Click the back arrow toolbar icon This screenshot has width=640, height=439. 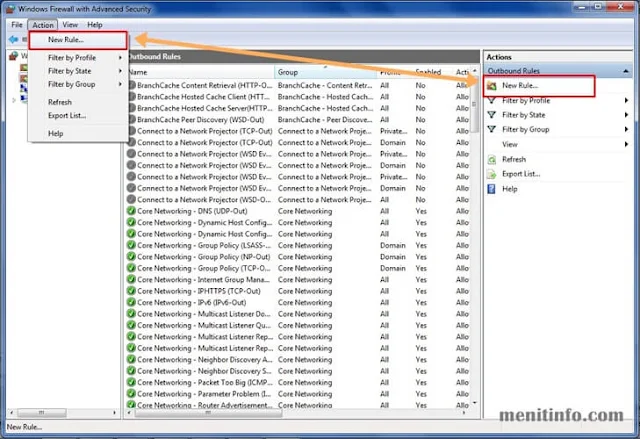click(x=13, y=40)
